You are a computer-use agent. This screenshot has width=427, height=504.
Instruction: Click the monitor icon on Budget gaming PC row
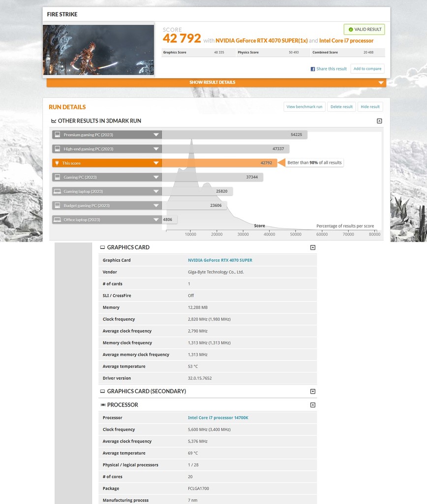click(x=57, y=205)
